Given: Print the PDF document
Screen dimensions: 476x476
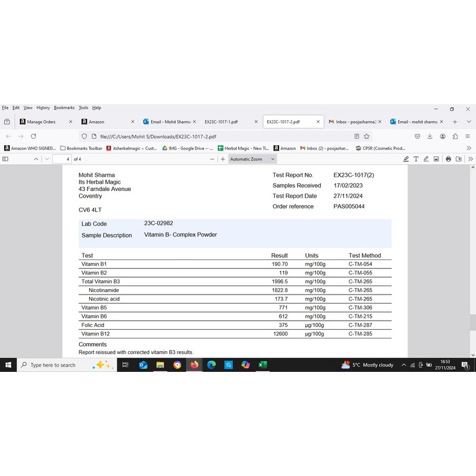Looking at the screenshot, I should (449, 159).
